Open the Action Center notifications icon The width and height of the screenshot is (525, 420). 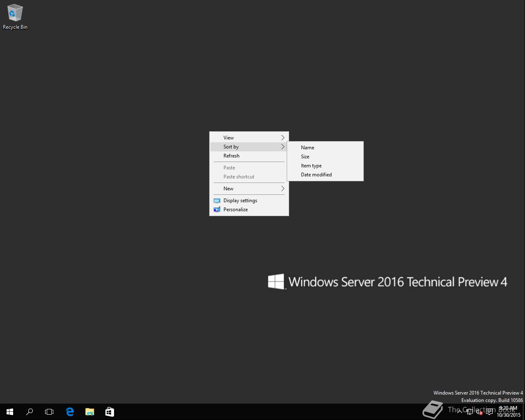pos(489,412)
